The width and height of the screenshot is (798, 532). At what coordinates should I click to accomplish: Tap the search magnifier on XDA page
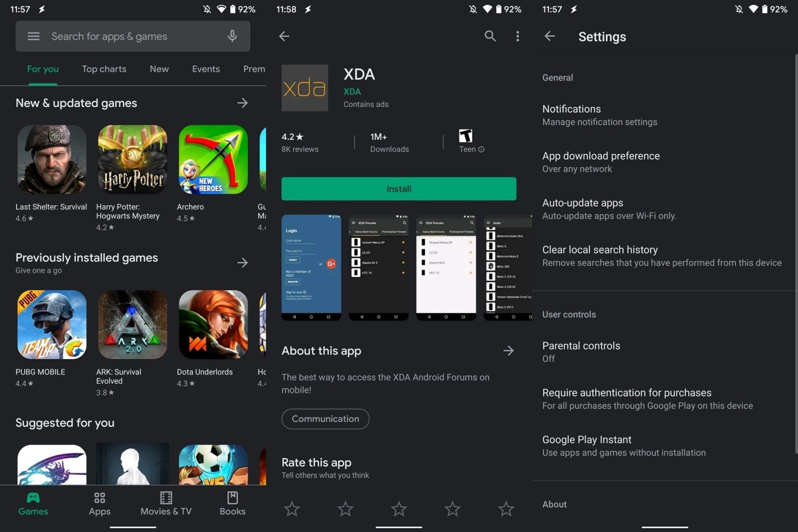tap(489, 36)
